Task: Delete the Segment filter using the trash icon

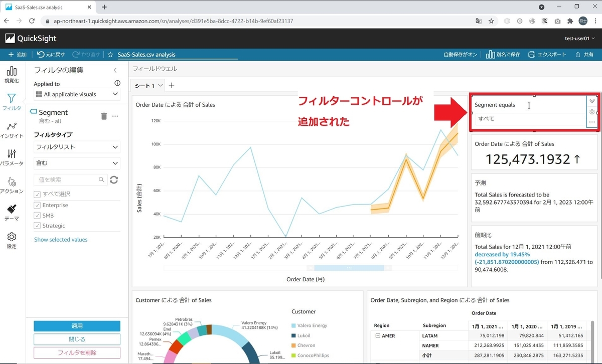Action: [x=104, y=115]
